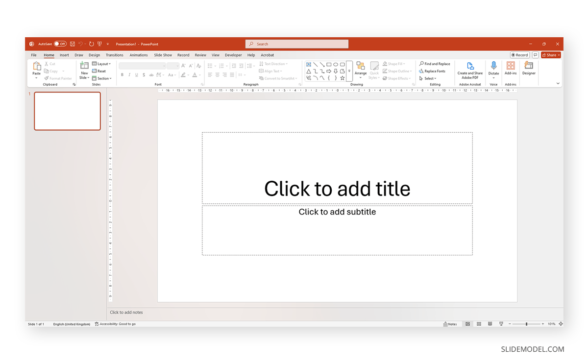The image size is (588, 364).
Task: Open the Slide Show tab
Action: 163,55
